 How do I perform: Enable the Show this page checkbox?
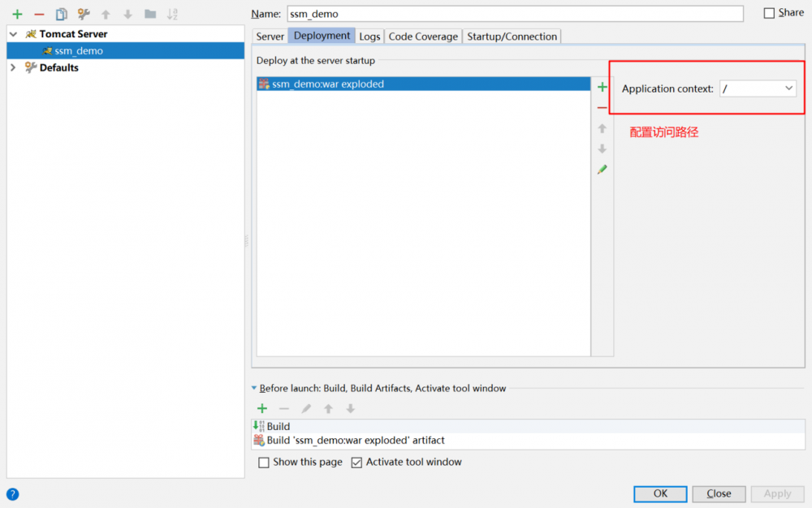(x=264, y=463)
